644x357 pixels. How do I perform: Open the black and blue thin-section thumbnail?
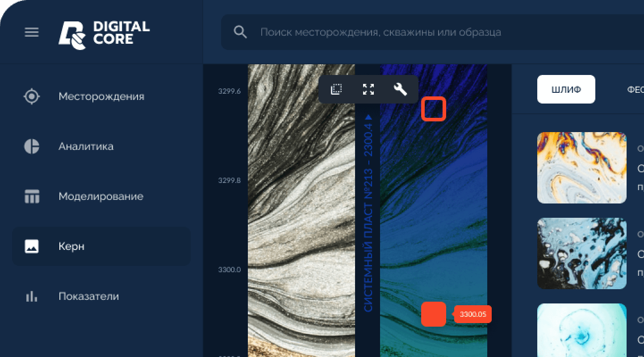click(582, 253)
